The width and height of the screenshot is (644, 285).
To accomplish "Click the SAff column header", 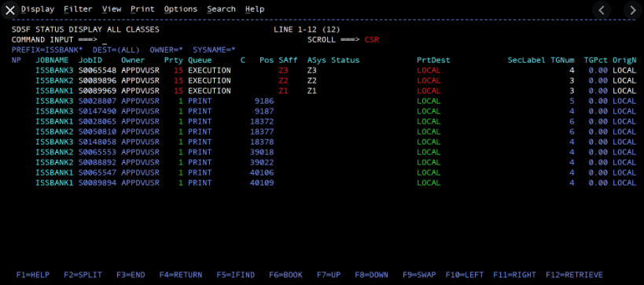I will point(288,60).
